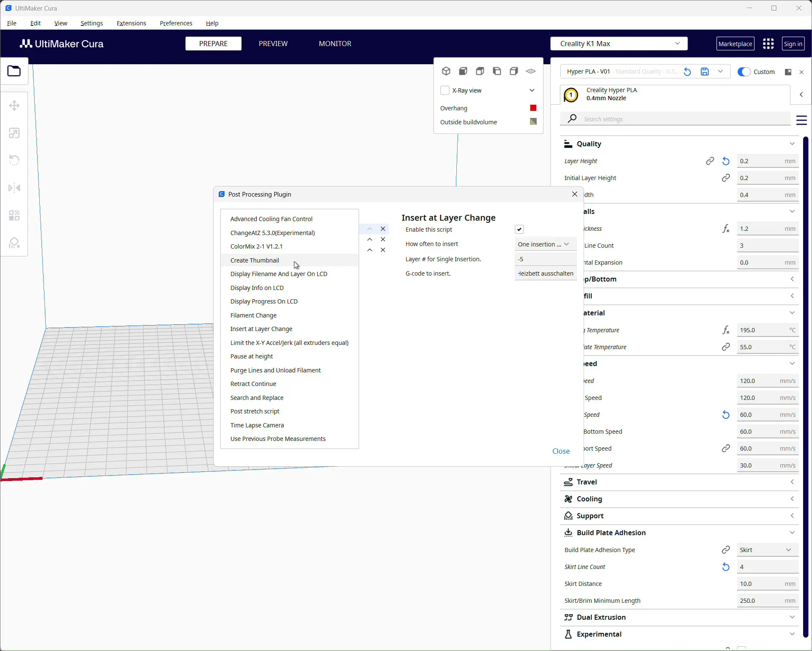The image size is (812, 651).
Task: Click Close in Post Processing dialog
Action: 561,451
